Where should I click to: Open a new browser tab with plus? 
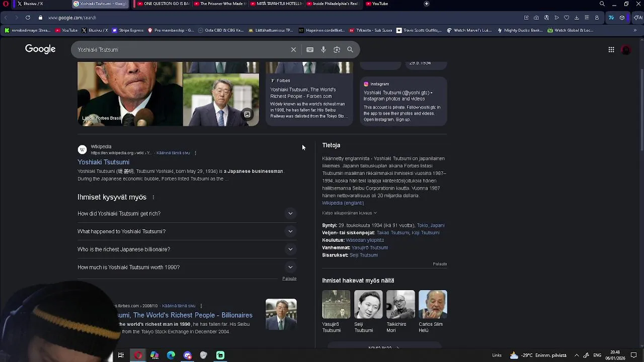[426, 4]
